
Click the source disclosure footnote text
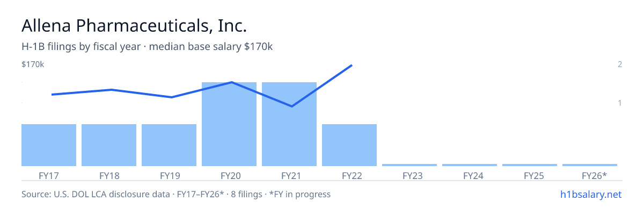[176, 194]
